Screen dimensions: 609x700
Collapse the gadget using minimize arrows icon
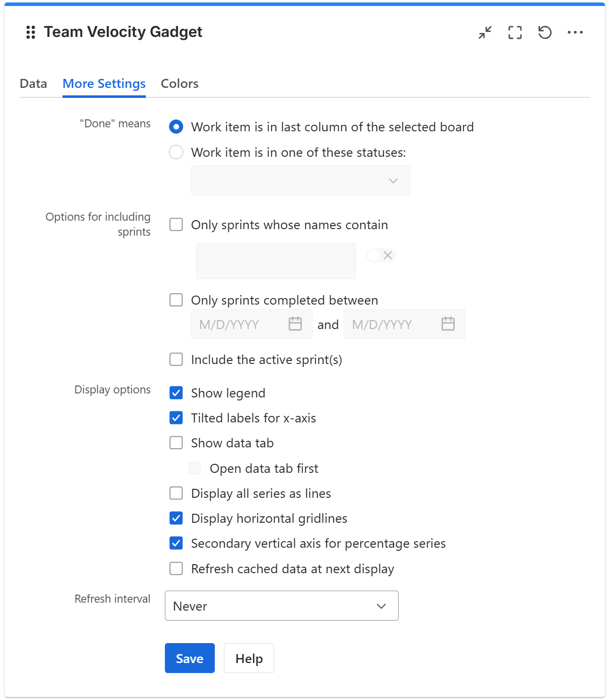coord(484,32)
